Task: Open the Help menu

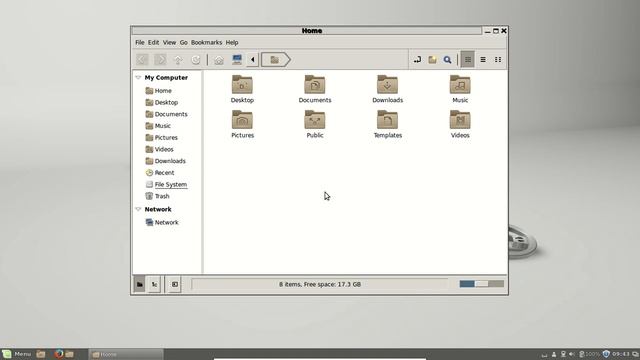Action: point(232,42)
